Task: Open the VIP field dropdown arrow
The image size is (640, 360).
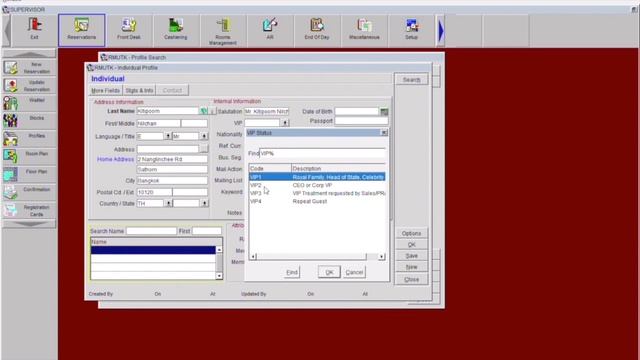Action: click(x=285, y=122)
